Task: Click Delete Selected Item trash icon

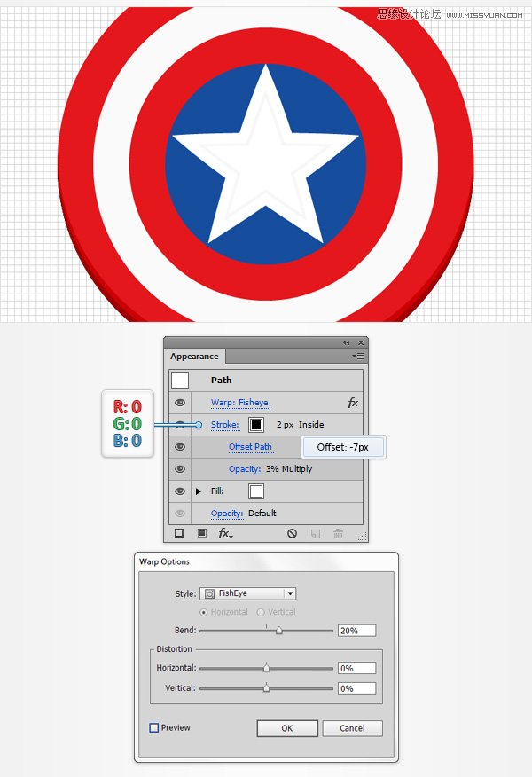Action: point(339,534)
